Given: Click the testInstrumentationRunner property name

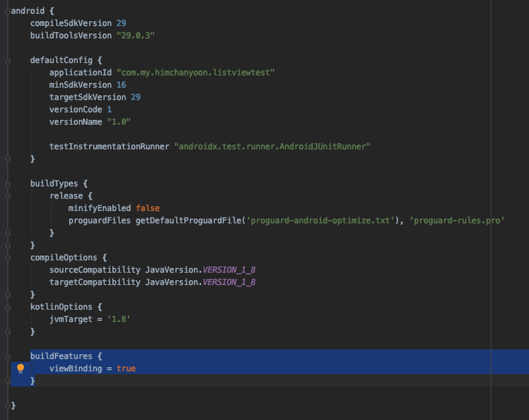Looking at the screenshot, I should pyautogui.click(x=110, y=147).
